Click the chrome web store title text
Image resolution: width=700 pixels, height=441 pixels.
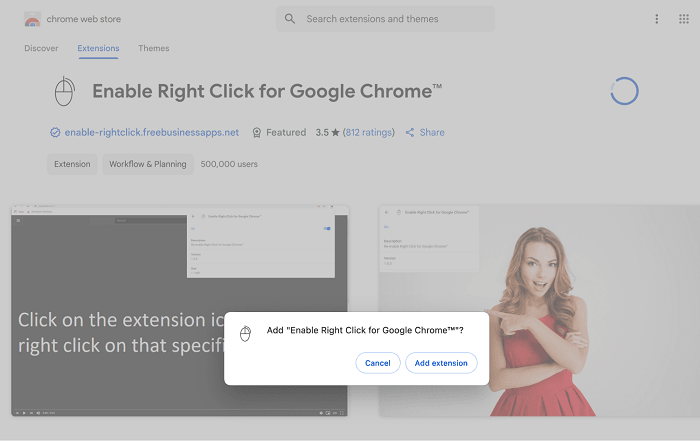click(84, 19)
